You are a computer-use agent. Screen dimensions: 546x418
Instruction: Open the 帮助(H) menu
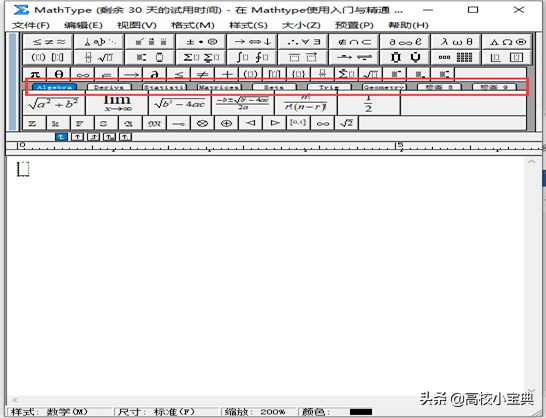pos(408,25)
